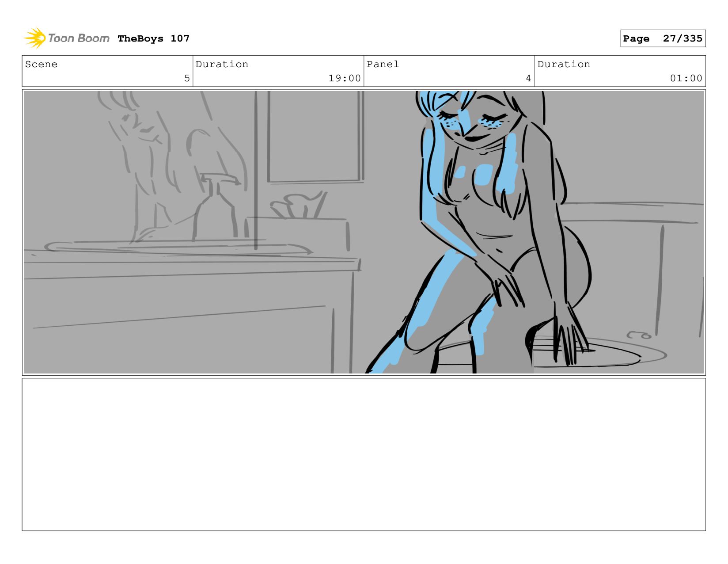Select scene number value '5'
Screen dimensions: 728x564
coord(187,78)
